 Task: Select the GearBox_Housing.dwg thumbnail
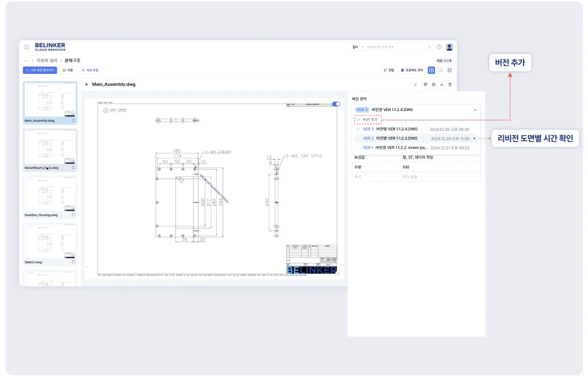pyautogui.click(x=50, y=196)
